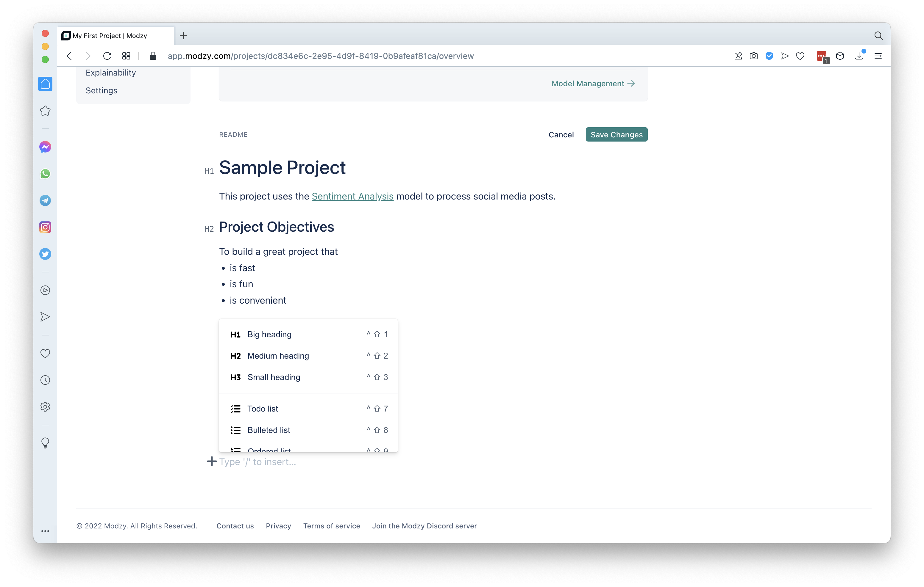Go to Model Management
The width and height of the screenshot is (924, 587).
(593, 84)
